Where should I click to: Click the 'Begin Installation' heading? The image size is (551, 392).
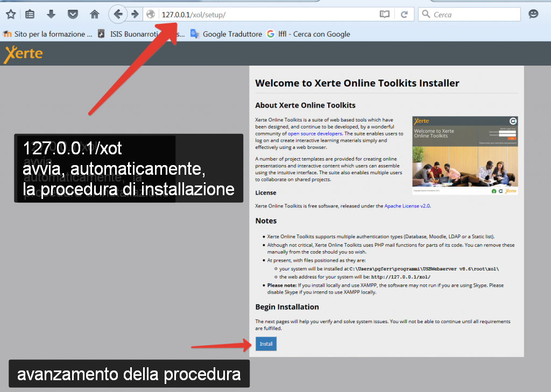point(287,307)
